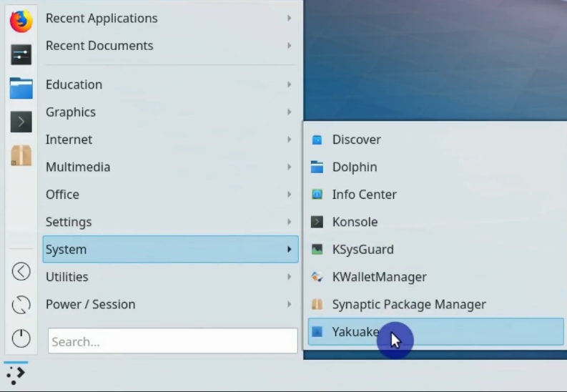The image size is (567, 392).
Task: Click the Synaptic Package Manager icon
Action: point(317,304)
